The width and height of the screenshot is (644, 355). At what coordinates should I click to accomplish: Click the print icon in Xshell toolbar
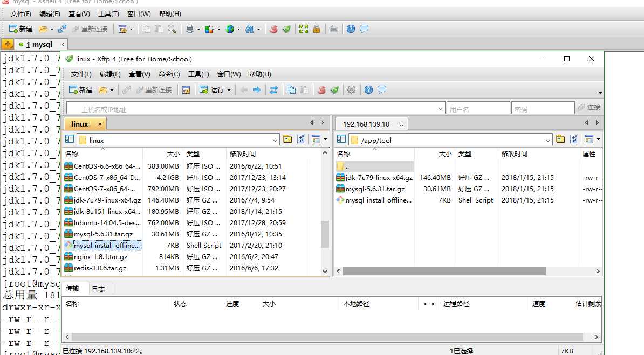coord(189,29)
